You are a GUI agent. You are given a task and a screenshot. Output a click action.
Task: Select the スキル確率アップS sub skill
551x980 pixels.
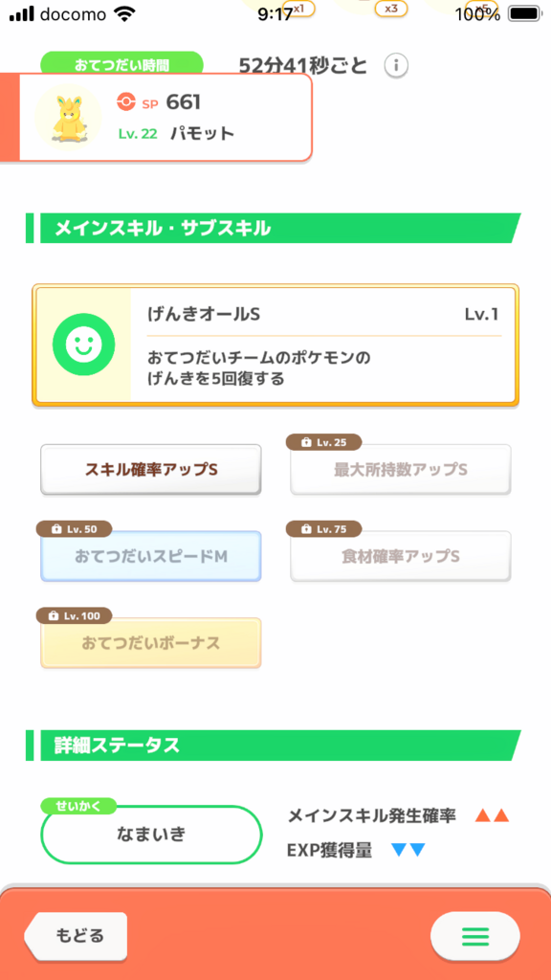[151, 469]
